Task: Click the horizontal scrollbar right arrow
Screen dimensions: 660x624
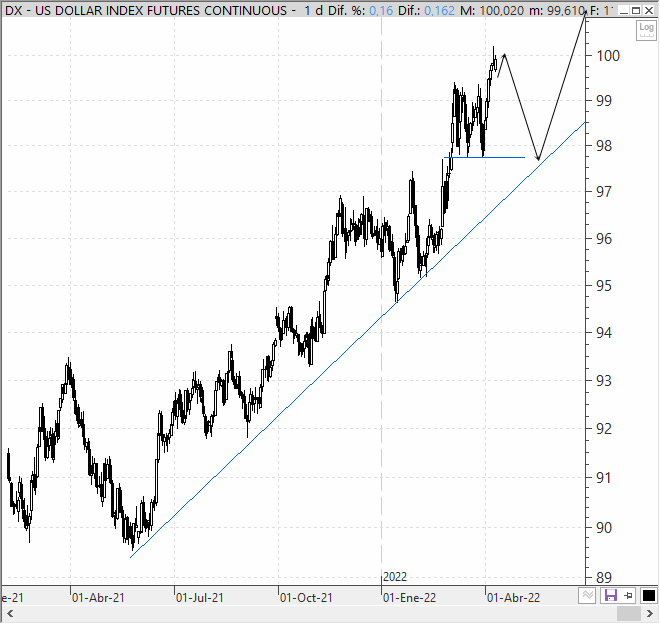Action: 649,614
